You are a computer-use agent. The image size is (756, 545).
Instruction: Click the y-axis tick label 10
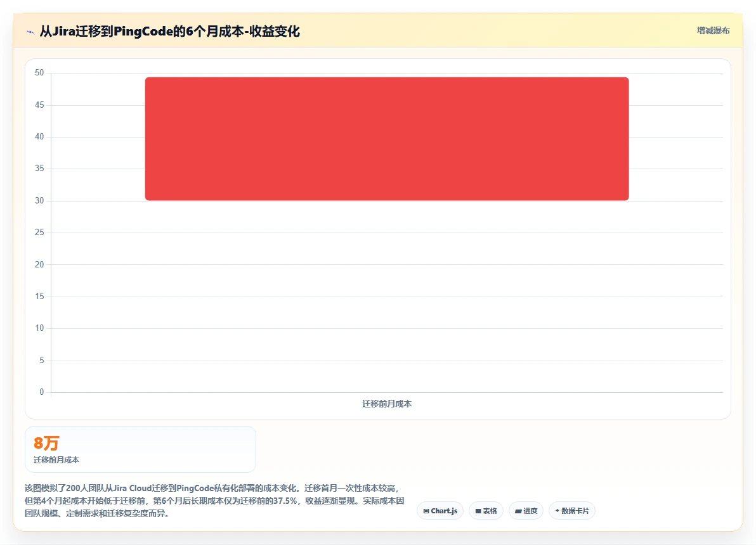point(39,328)
